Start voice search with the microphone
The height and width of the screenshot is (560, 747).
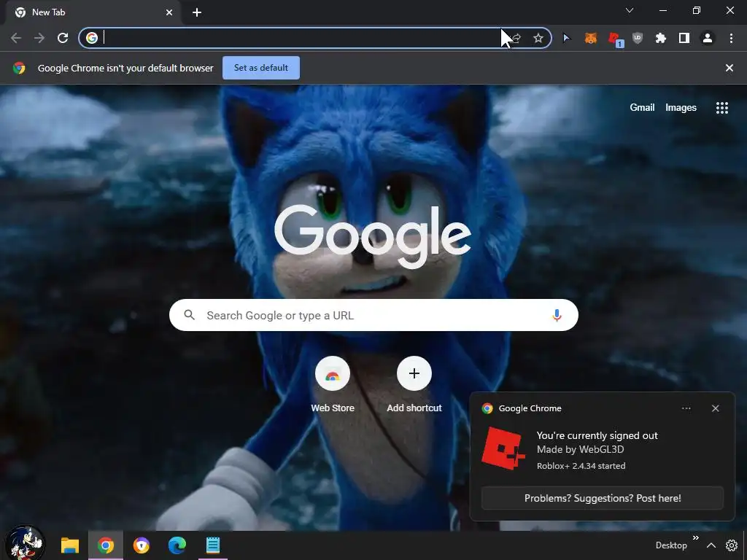pos(557,315)
